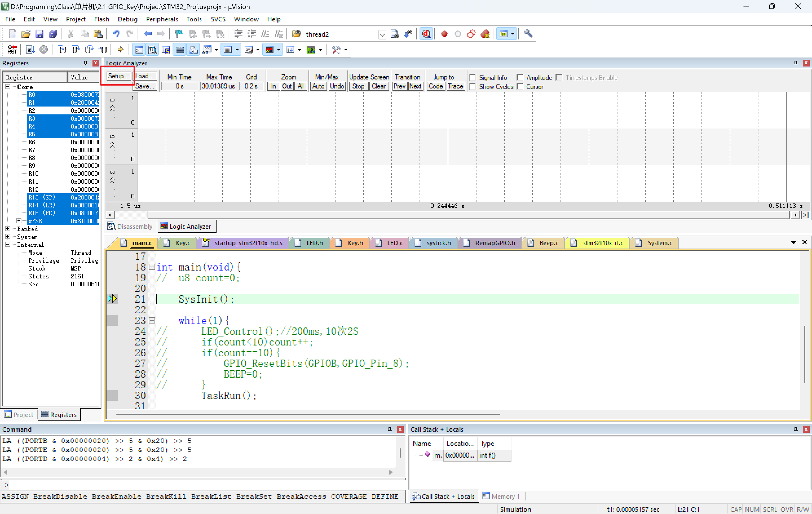Start or stop the debug session icon
Image resolution: width=812 pixels, height=514 pixels.
[426, 34]
